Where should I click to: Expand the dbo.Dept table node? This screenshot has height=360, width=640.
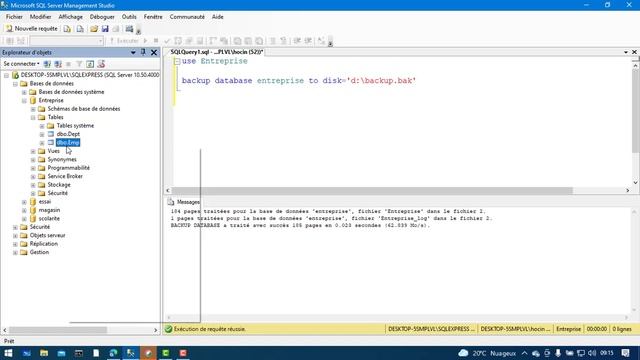pyautogui.click(x=42, y=134)
